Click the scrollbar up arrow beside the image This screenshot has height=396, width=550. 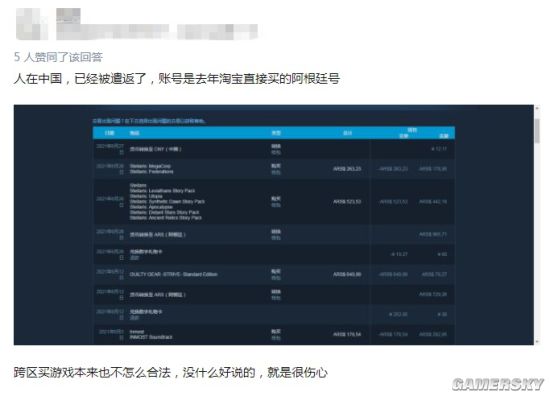537,108
